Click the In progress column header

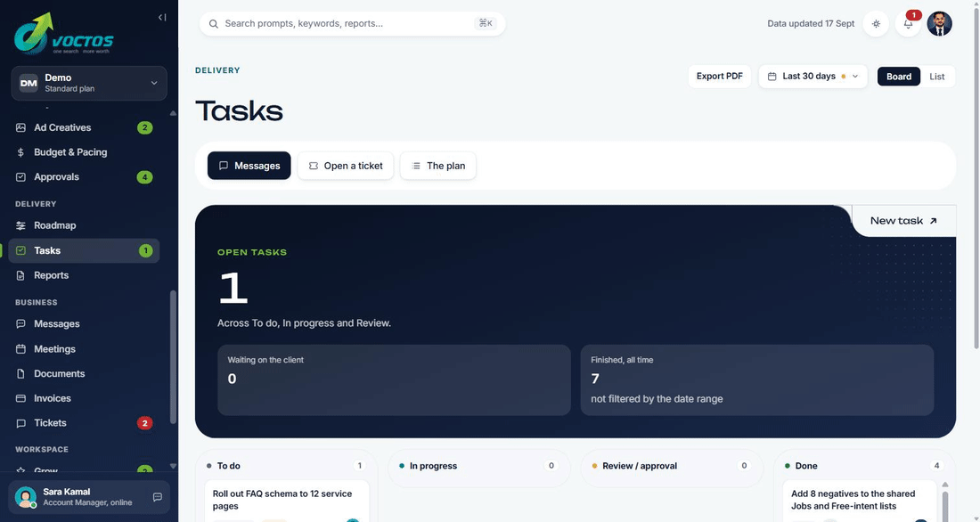479,466
